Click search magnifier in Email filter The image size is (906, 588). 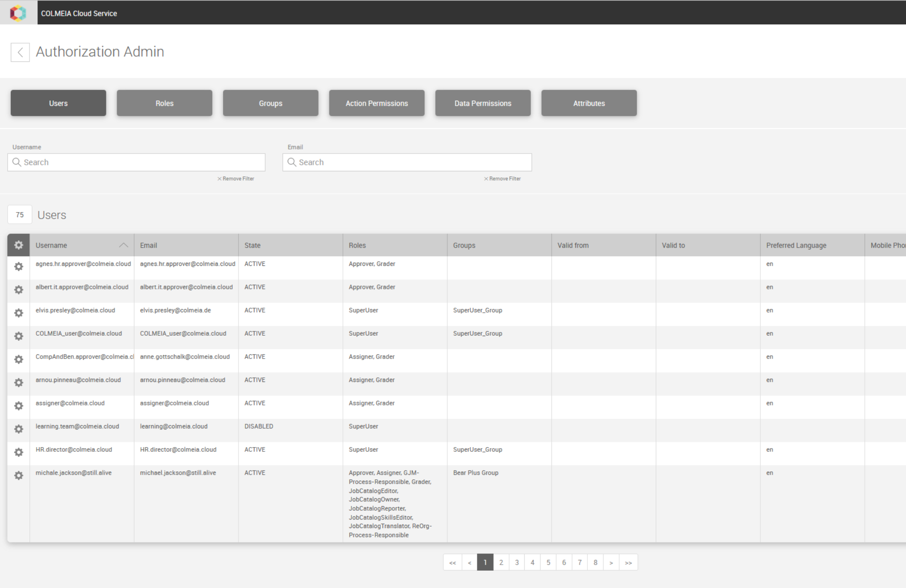[292, 162]
